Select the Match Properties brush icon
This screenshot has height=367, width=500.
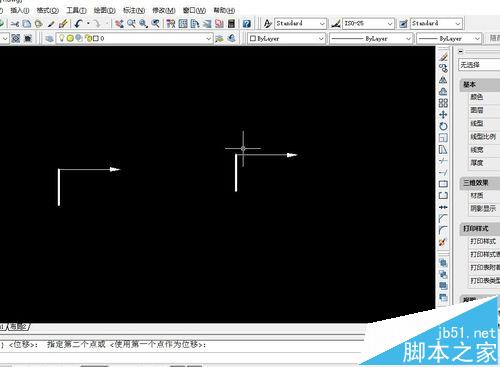pyautogui.click(x=51, y=24)
